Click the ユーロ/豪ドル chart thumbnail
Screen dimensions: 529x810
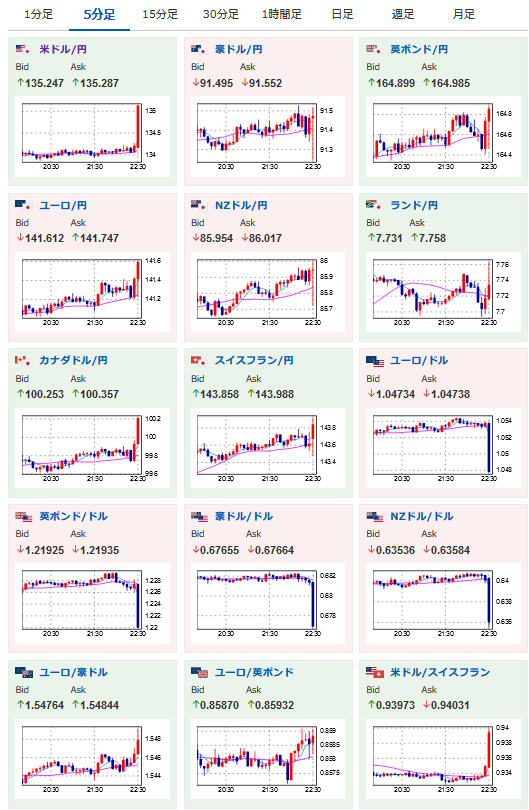(92, 759)
